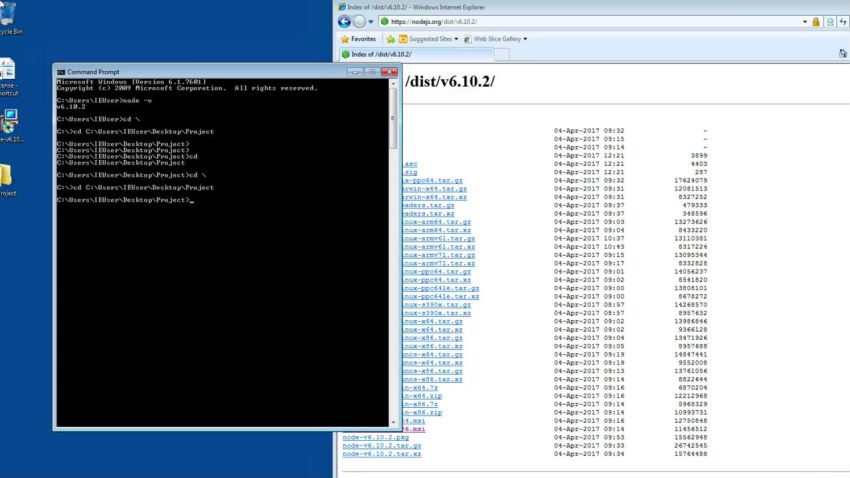
Task: Click the toolbar icon at right of the tab row
Action: coord(842,53)
